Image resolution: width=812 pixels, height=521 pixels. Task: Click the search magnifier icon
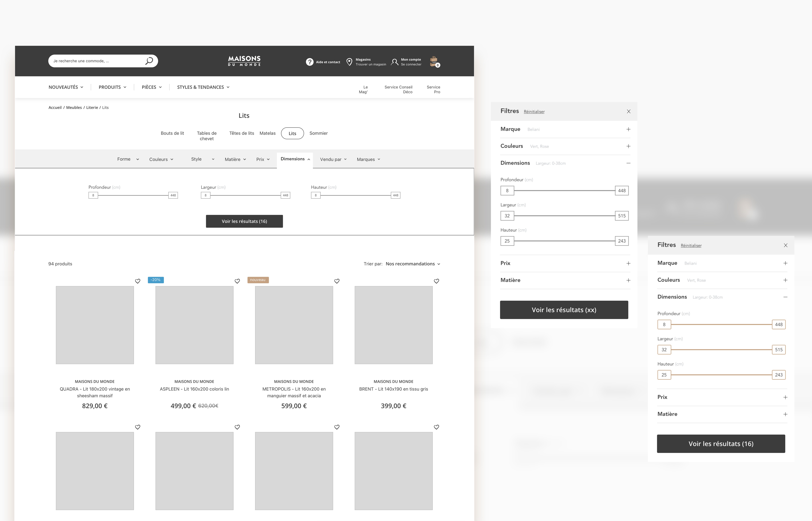click(149, 61)
